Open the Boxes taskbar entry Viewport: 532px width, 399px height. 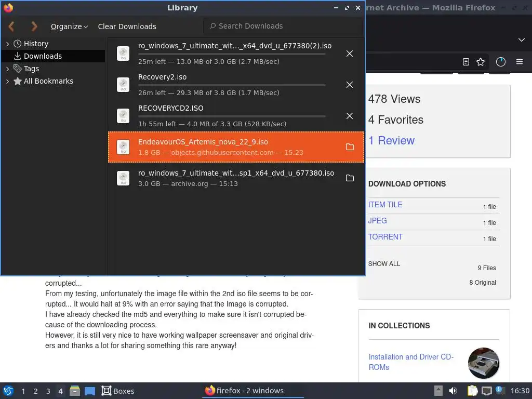coord(118,391)
